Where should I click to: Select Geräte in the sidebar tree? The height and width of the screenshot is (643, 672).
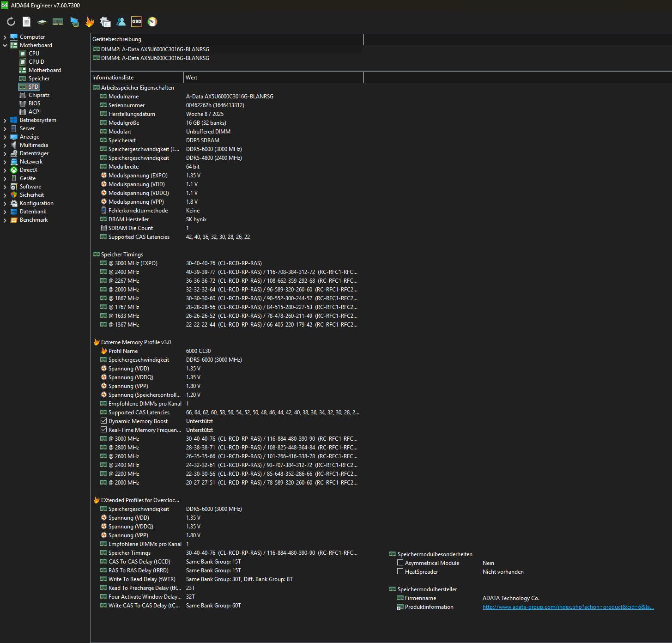tap(27, 178)
